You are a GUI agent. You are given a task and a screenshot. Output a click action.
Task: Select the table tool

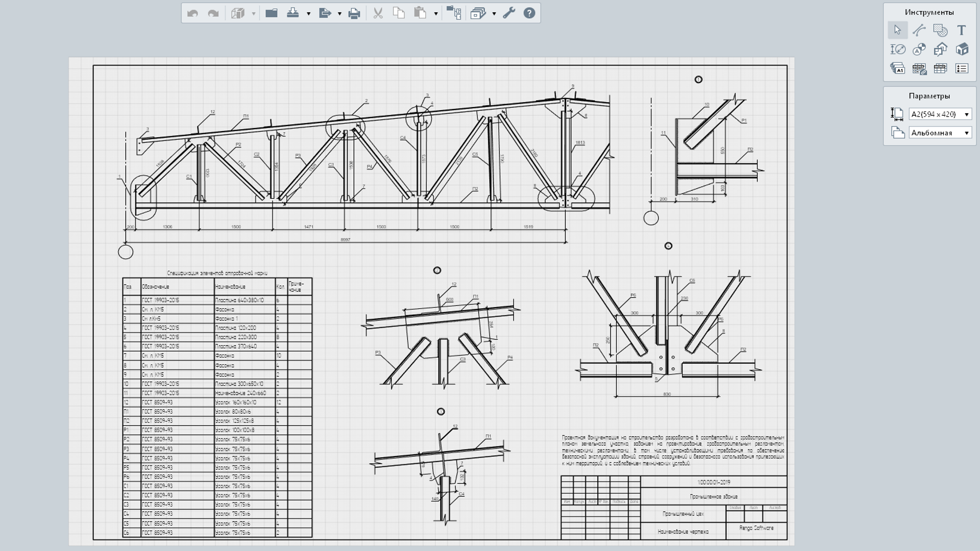pyautogui.click(x=940, y=68)
